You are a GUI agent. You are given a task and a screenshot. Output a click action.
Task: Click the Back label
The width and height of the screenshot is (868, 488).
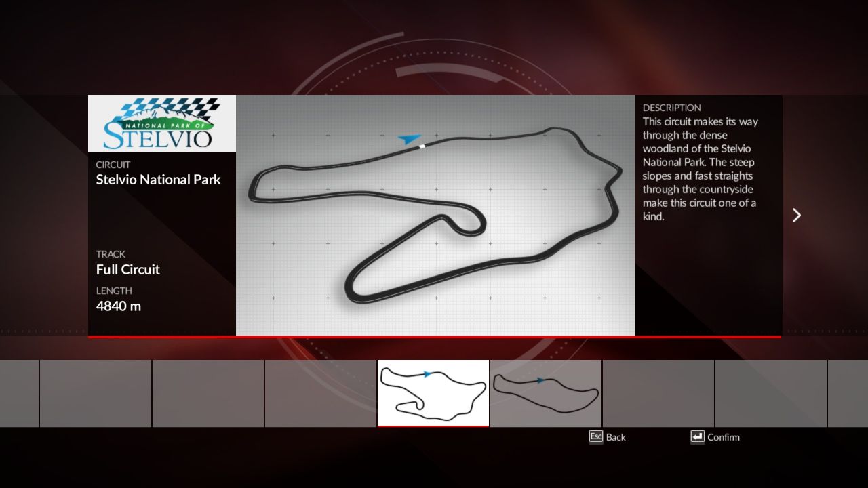(616, 437)
